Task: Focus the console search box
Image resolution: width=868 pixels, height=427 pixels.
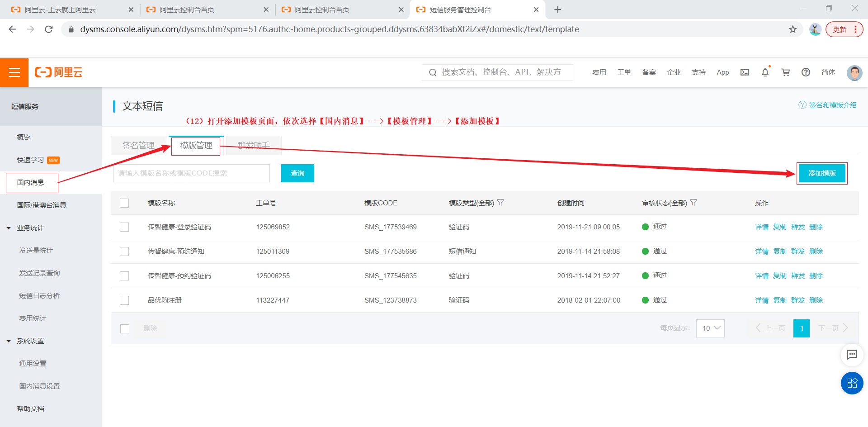Action: (497, 72)
